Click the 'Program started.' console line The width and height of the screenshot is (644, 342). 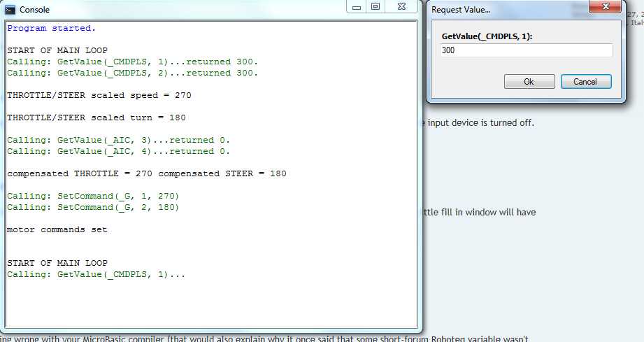tap(52, 28)
